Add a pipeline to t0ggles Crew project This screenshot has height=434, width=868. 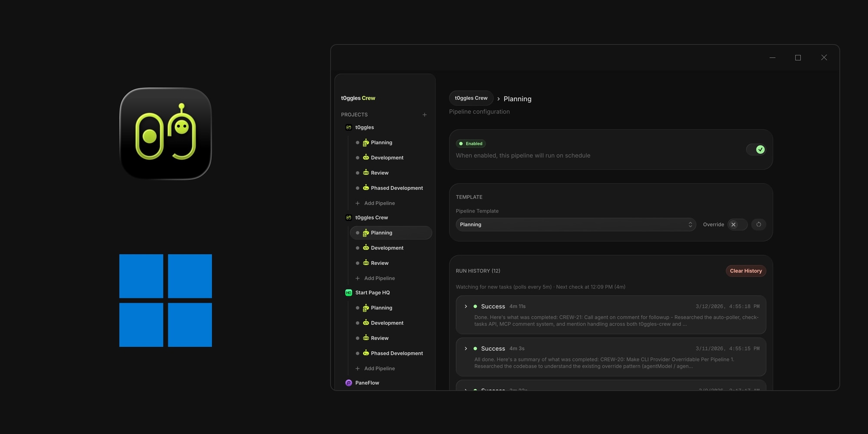click(x=375, y=278)
